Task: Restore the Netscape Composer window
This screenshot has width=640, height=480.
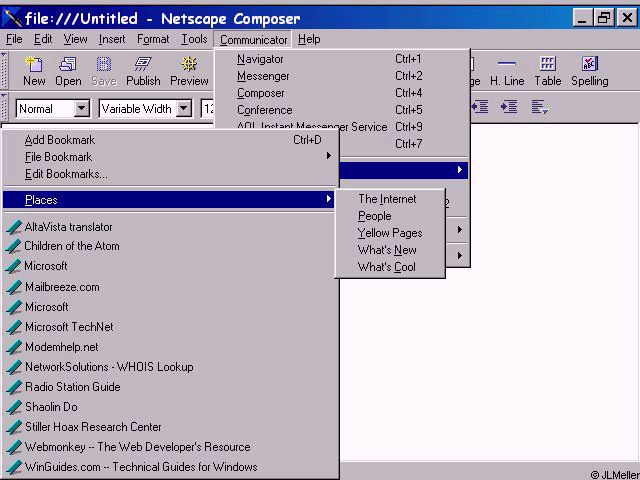Action: click(x=604, y=18)
